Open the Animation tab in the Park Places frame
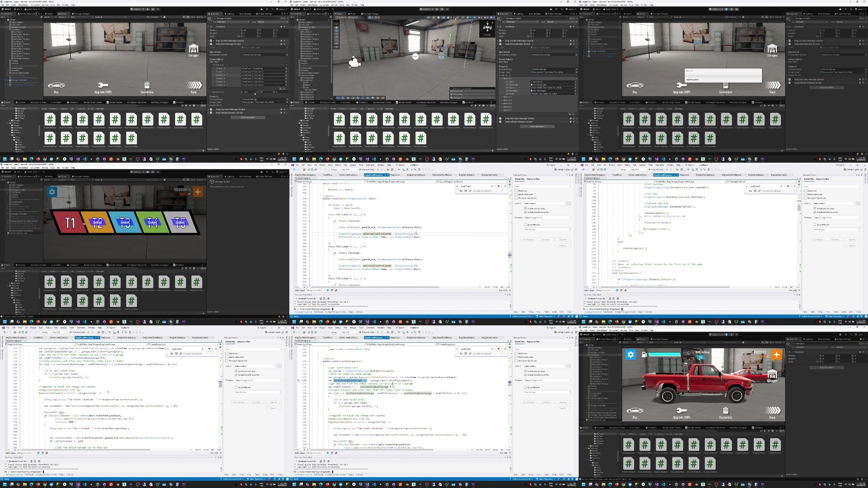Image resolution: width=868 pixels, height=488 pixels. point(72,102)
